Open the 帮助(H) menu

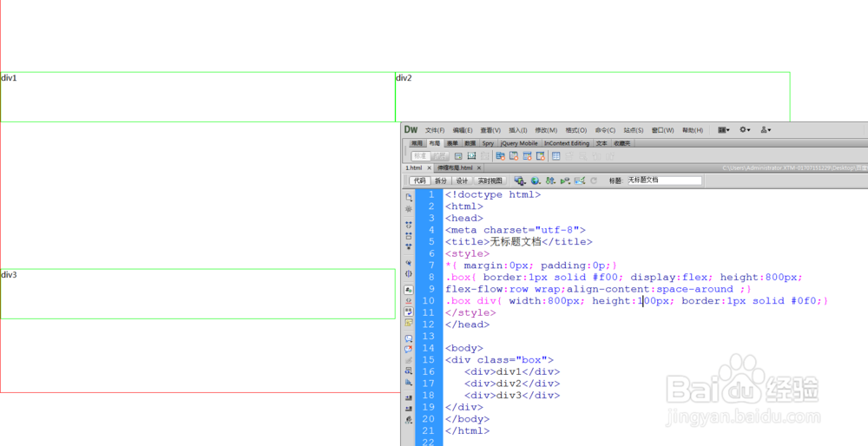coord(693,131)
